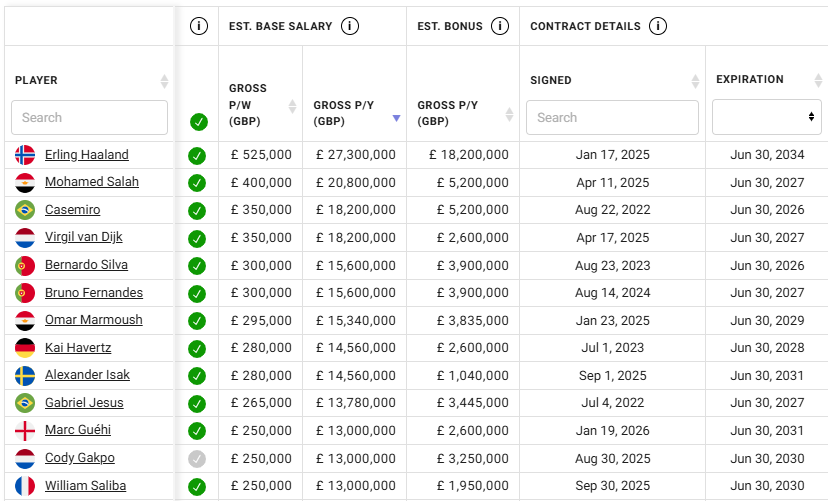Click the info icon beside Est. Base Salary

click(x=350, y=26)
